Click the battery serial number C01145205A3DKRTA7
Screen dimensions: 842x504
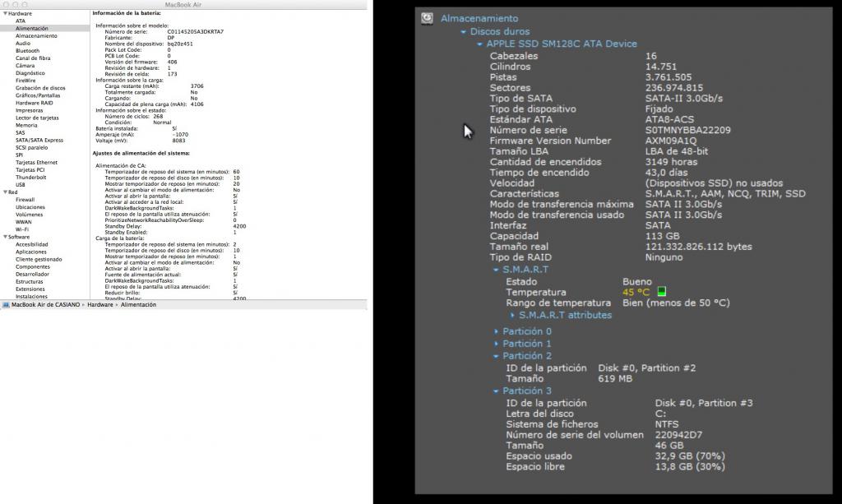click(196, 32)
